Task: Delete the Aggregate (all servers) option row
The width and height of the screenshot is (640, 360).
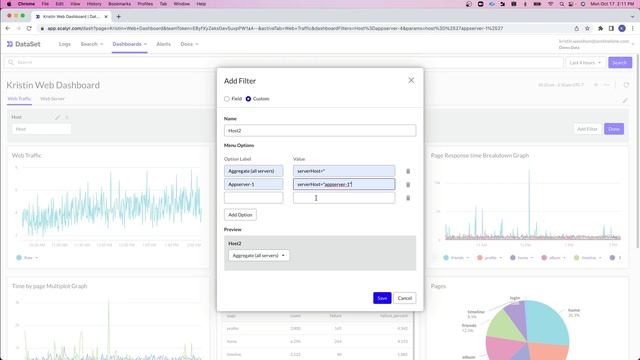Action: click(x=408, y=171)
